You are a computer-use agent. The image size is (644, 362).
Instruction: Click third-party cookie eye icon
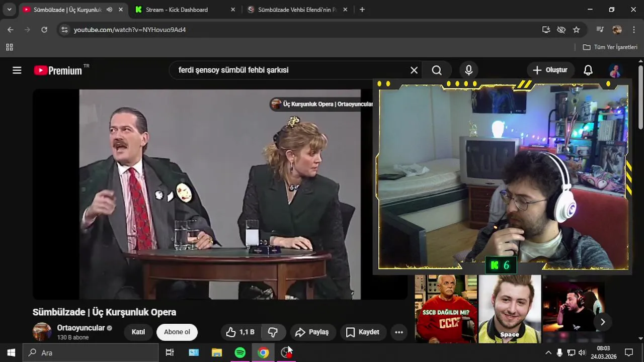pyautogui.click(x=561, y=30)
